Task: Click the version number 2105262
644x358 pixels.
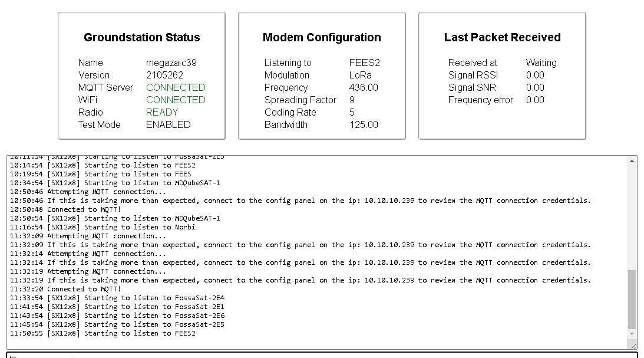Action: 164,75
